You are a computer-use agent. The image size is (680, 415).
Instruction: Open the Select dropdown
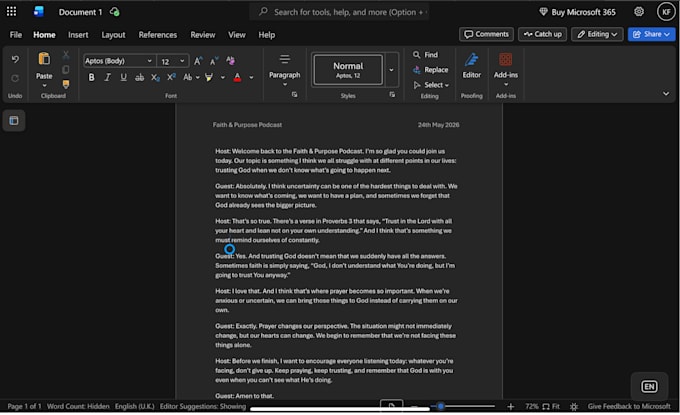click(x=431, y=85)
